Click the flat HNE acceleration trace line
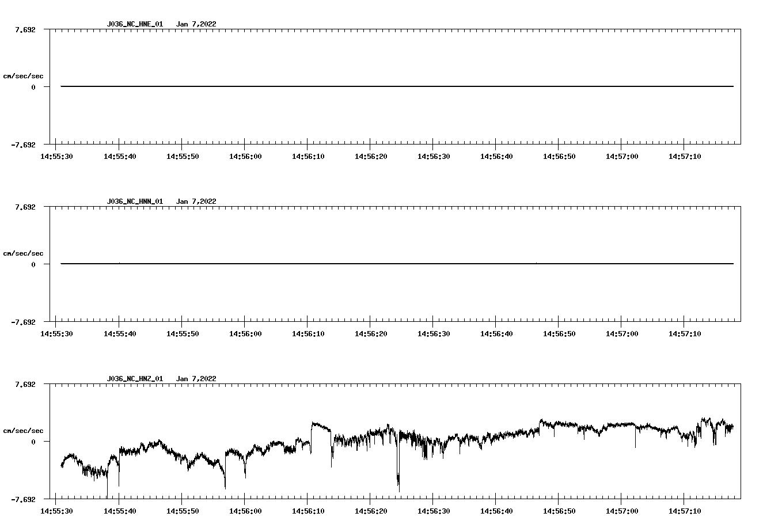This screenshot has height=532, width=782. click(397, 86)
